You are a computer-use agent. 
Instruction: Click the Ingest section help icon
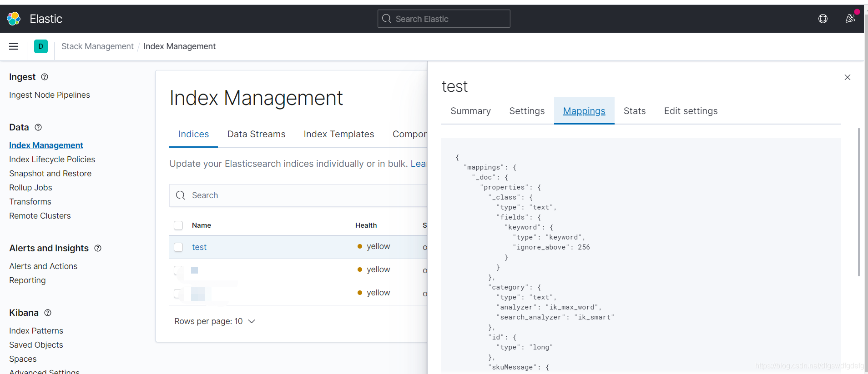click(45, 77)
